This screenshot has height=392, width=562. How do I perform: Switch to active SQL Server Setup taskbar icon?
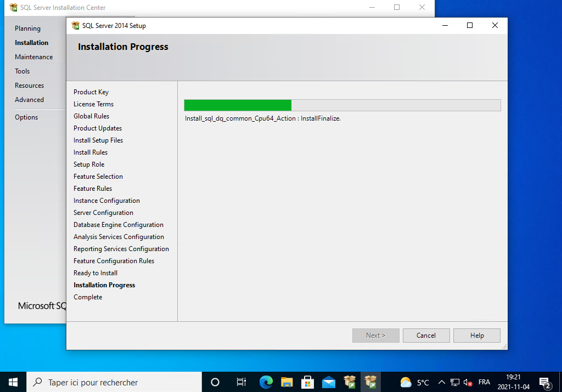(x=370, y=382)
